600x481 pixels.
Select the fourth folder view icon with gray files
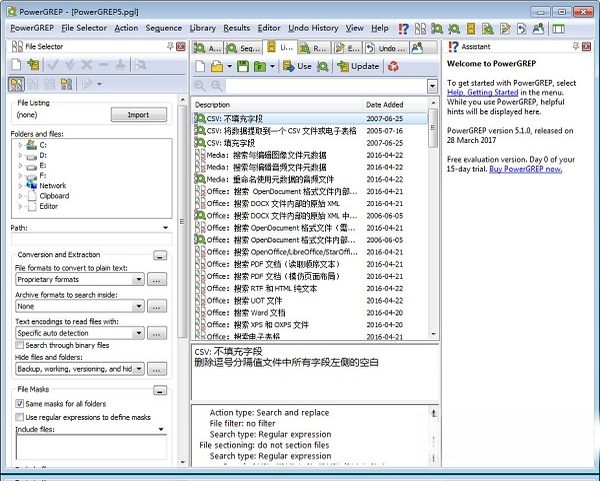tap(67, 84)
